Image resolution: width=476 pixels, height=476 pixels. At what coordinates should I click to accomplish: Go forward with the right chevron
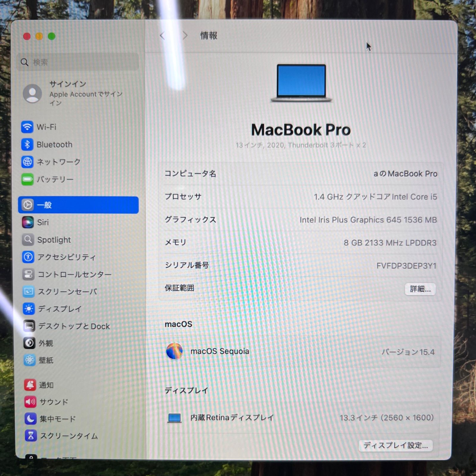click(x=185, y=36)
